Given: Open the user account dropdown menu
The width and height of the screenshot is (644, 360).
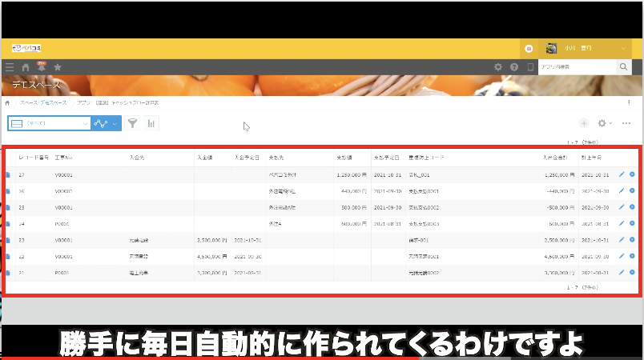Looking at the screenshot, I should 623,49.
